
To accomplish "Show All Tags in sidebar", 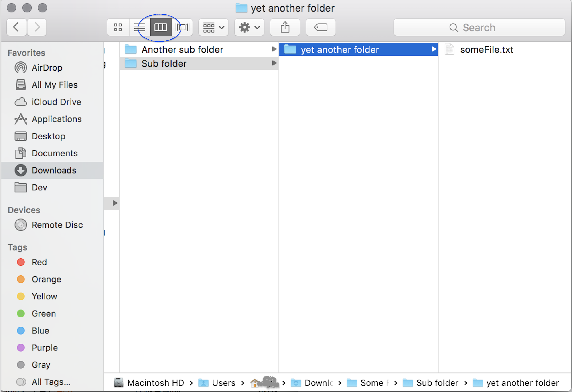I will tap(52, 382).
